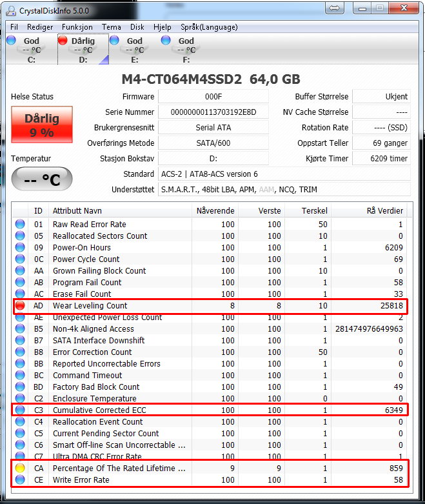Open the Tema menu
Screen dimensions: 425x504
(111, 27)
